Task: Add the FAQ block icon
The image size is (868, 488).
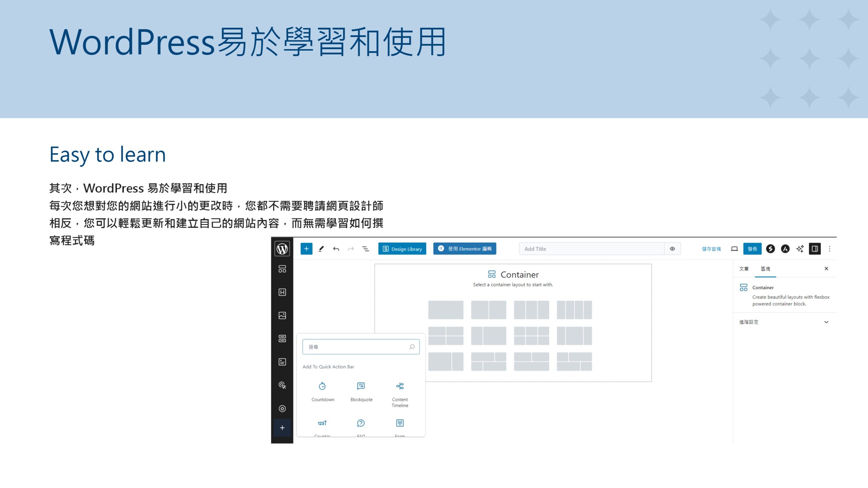Action: (x=361, y=423)
